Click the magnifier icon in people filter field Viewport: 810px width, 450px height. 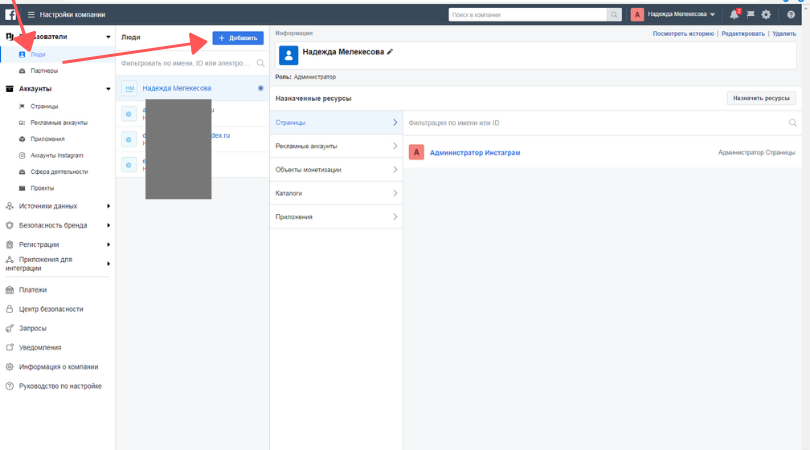click(260, 63)
